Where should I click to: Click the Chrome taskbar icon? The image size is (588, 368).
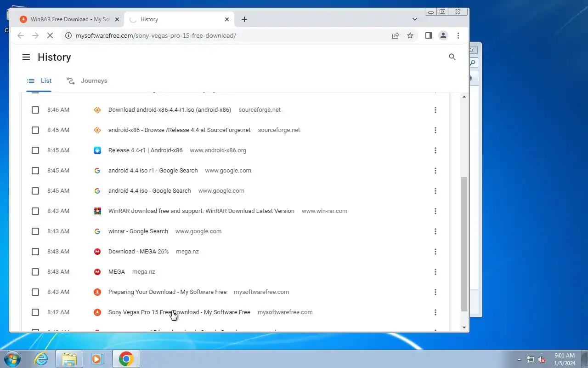126,359
